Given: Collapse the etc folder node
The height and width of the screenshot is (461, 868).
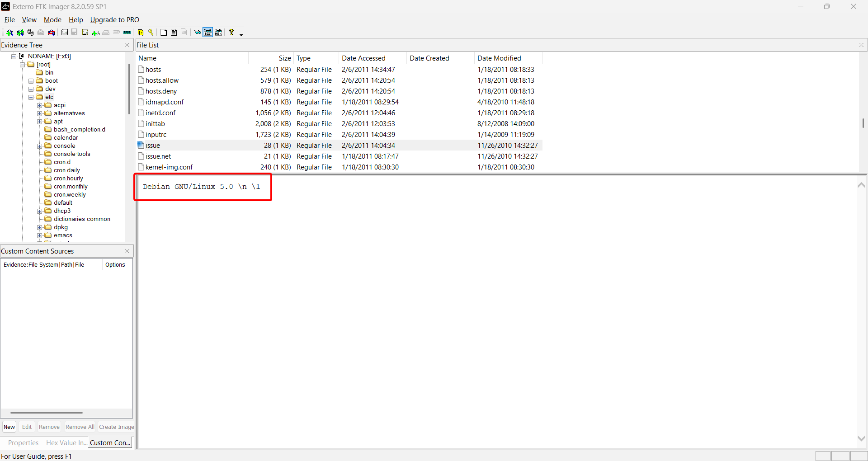Looking at the screenshot, I should pos(31,97).
